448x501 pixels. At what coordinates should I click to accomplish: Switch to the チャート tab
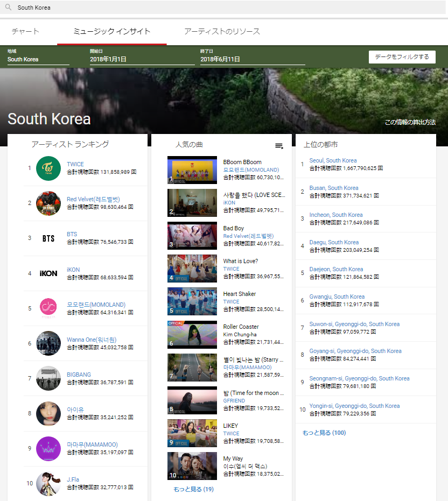click(x=25, y=31)
